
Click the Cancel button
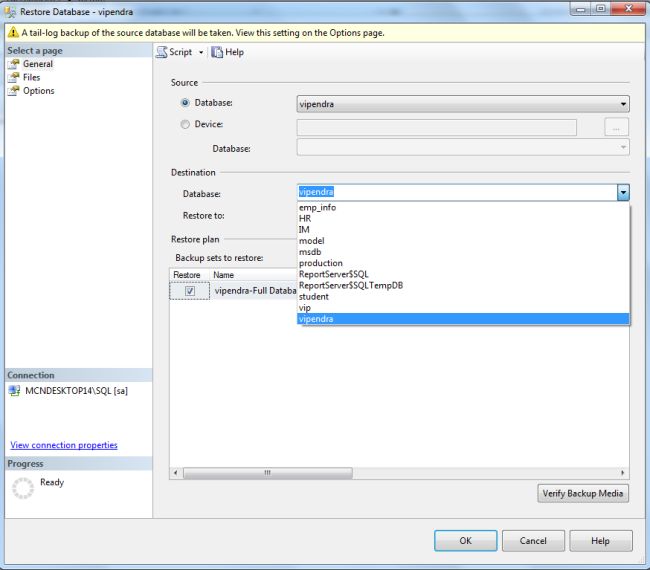point(533,541)
